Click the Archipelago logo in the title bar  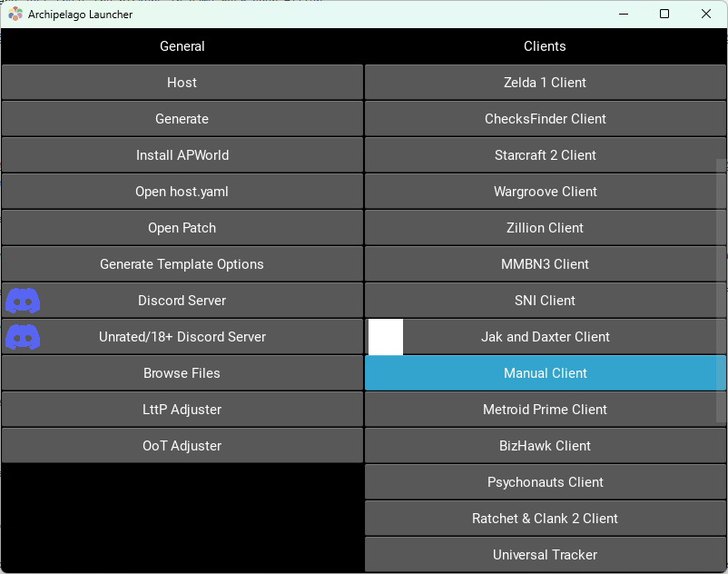(x=14, y=14)
